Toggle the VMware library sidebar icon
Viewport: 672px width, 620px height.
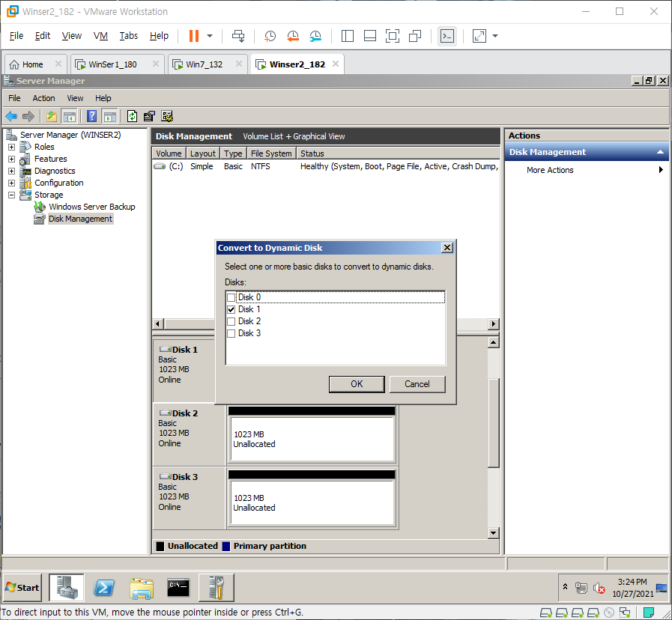(347, 36)
